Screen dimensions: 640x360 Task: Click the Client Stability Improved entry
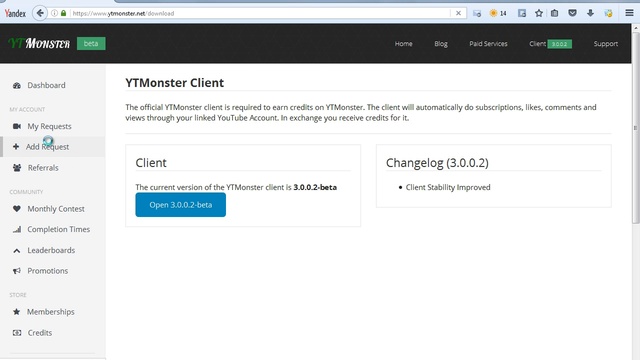448,187
